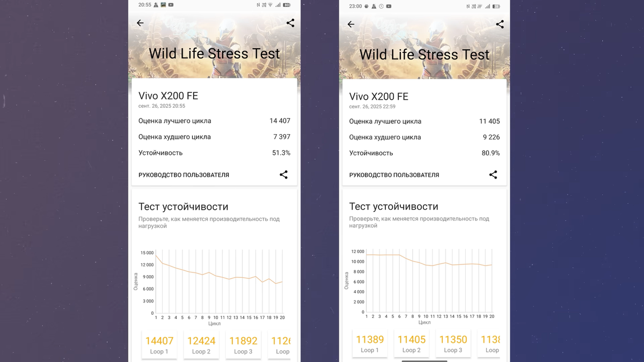
Task: Select Loop 1 card showing 14407
Action: tap(159, 345)
